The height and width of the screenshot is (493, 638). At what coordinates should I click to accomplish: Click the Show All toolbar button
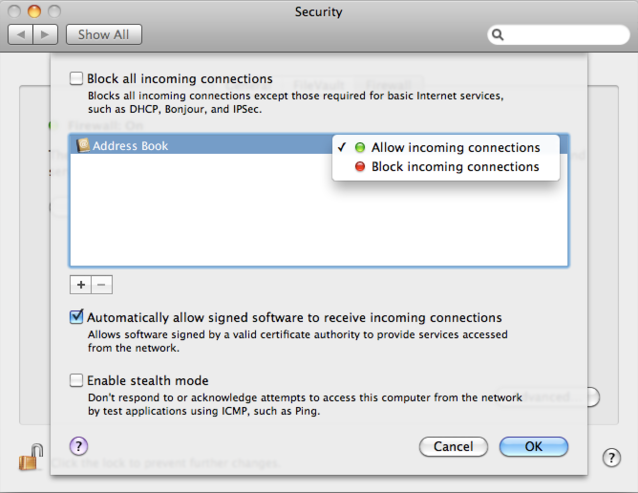(x=104, y=34)
